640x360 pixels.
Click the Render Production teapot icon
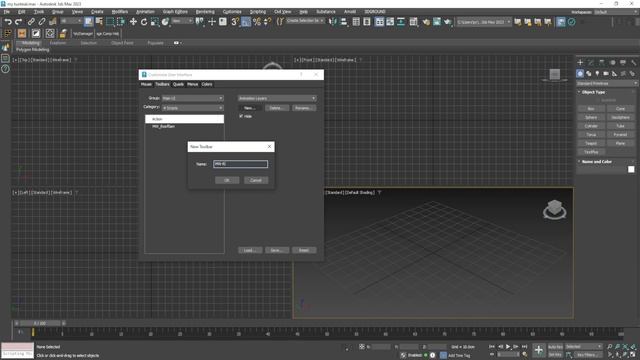coord(448,22)
